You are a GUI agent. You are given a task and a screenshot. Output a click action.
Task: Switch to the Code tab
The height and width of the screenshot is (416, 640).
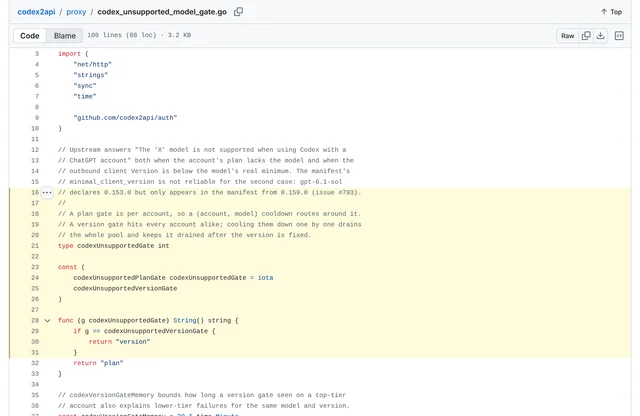(30, 36)
